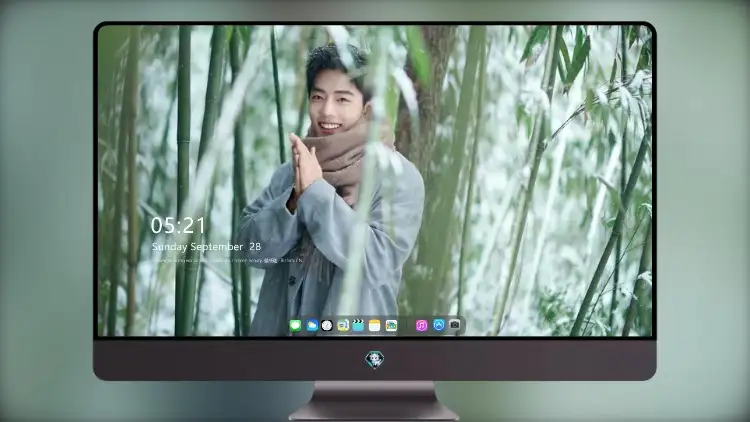Open the pink Music app in dock
750x422 pixels.
click(421, 326)
